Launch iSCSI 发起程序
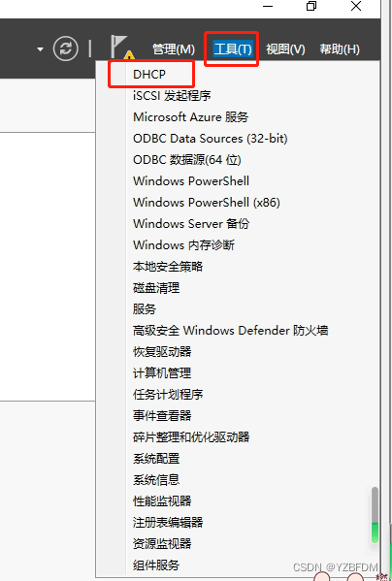Image resolution: width=392 pixels, height=581 pixels. 172,96
